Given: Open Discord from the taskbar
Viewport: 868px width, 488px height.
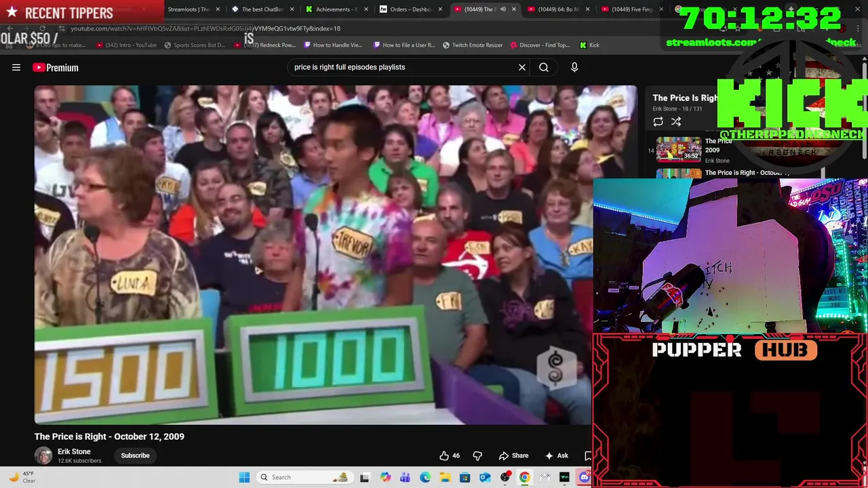Looking at the screenshot, I should (584, 477).
